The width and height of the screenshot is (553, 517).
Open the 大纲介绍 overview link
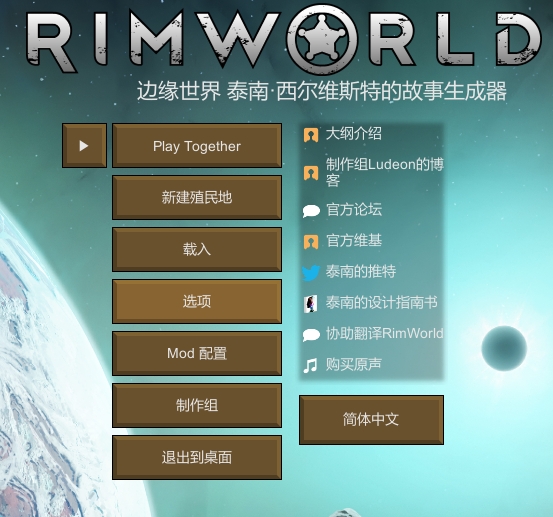tap(354, 134)
